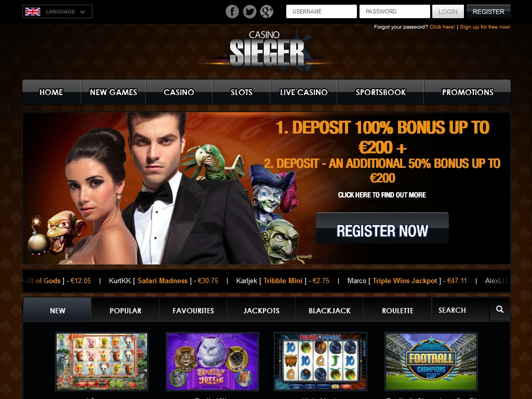Go to the Sportsbook section
The image size is (532, 399).
point(380,92)
